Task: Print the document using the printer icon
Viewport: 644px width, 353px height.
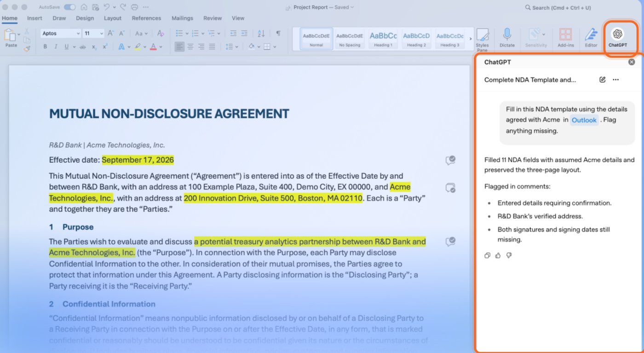Action: (134, 7)
